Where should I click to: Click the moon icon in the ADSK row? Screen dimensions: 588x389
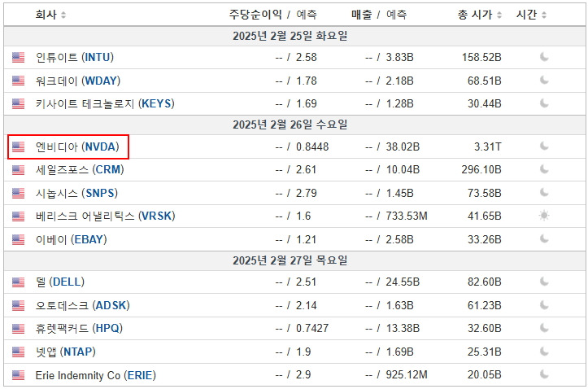(544, 305)
